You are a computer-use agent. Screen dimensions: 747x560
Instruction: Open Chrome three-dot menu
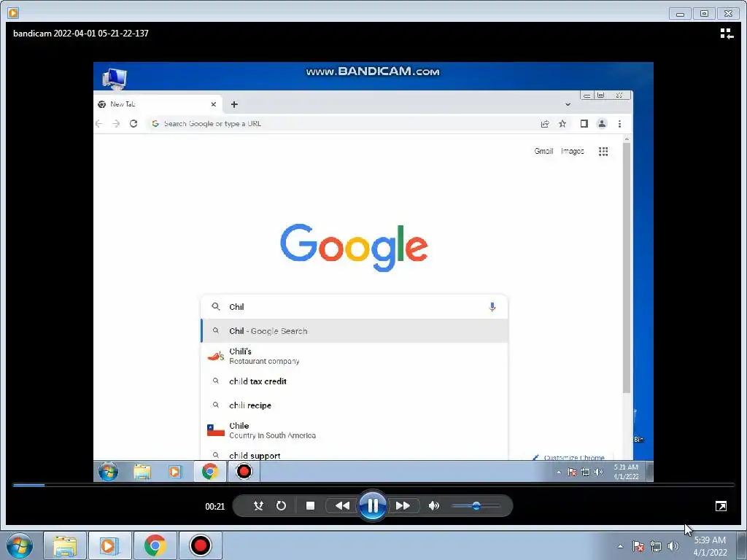619,124
